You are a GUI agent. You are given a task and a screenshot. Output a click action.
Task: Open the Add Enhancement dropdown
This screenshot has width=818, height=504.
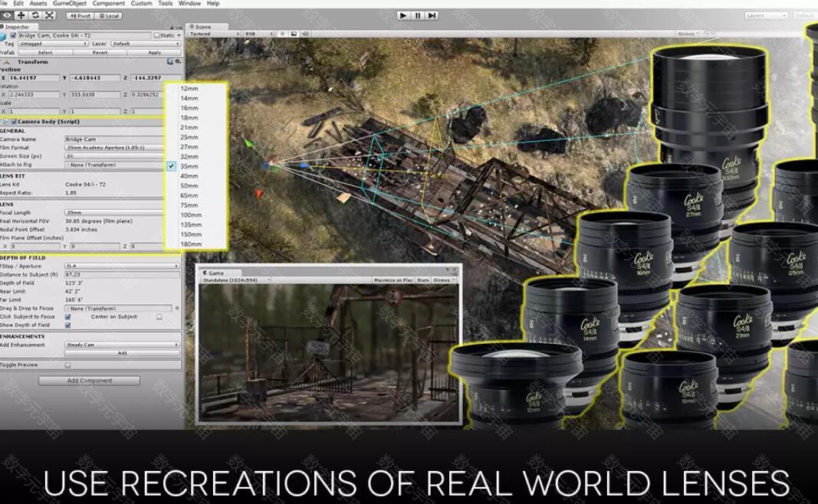point(122,345)
